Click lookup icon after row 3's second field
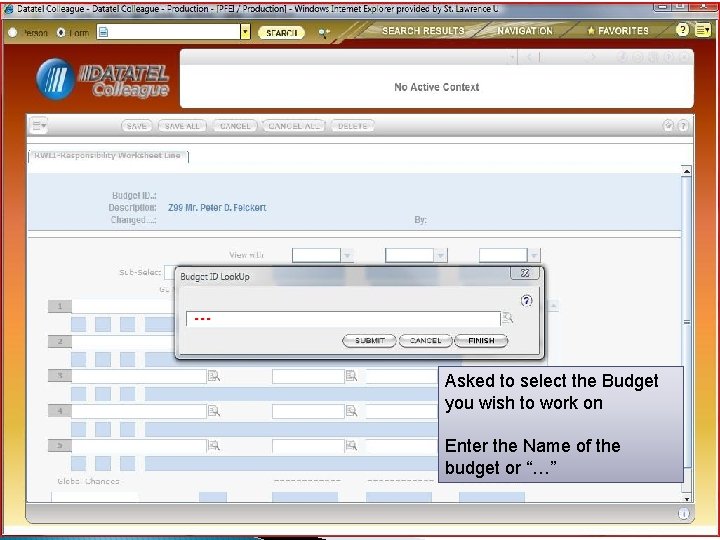The height and width of the screenshot is (540, 720). point(351,376)
